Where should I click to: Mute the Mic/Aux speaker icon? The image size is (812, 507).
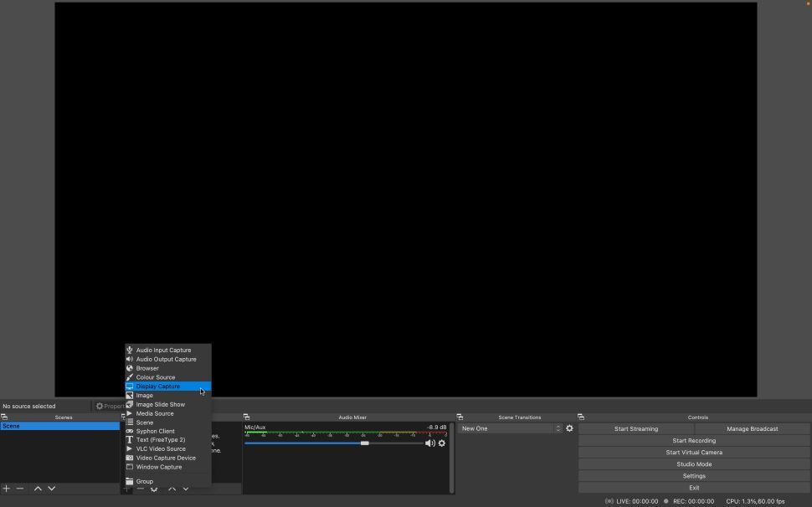429,443
